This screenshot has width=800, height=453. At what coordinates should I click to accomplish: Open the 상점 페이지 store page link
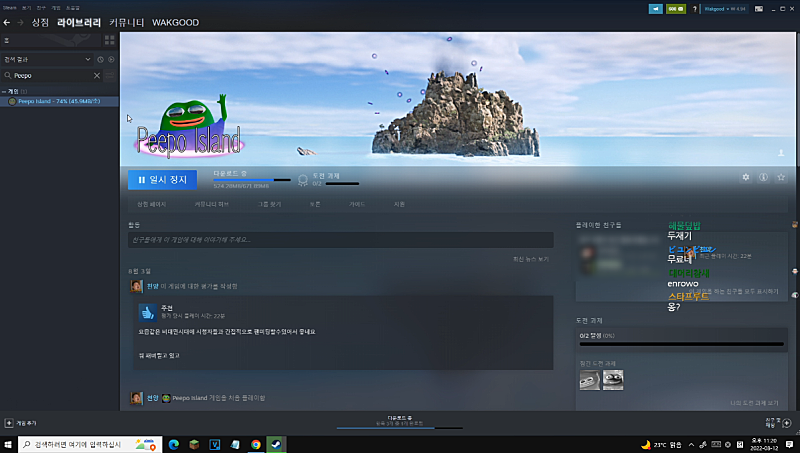click(152, 204)
